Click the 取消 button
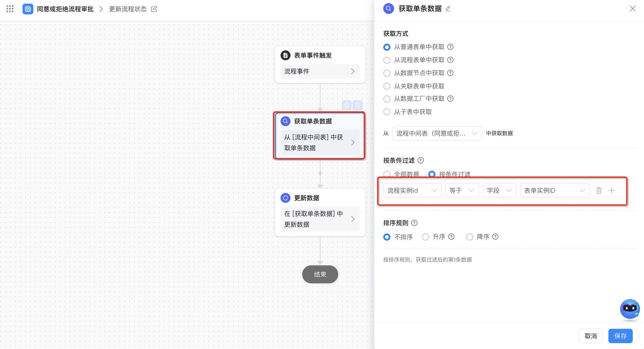 click(590, 336)
